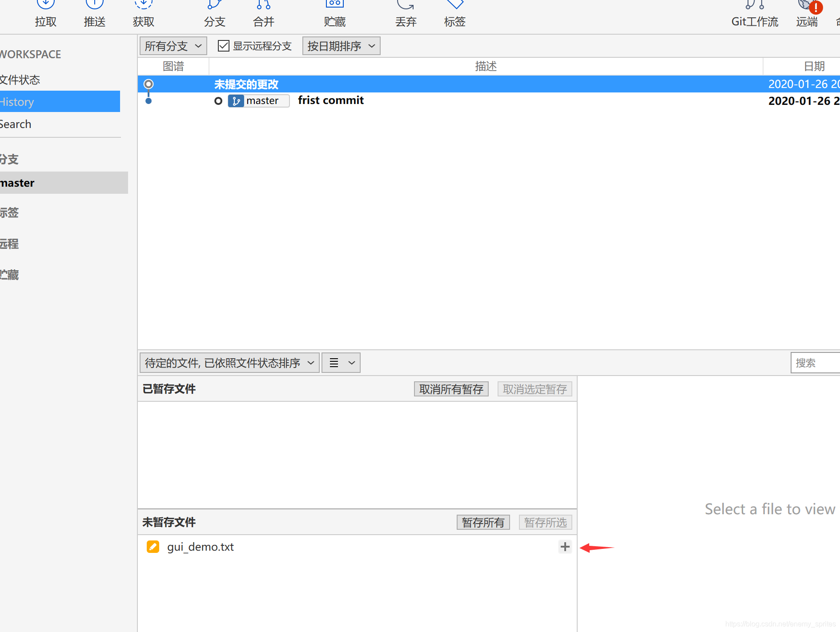The image size is (840, 632).
Task: Select the 未提交的更改 row
Action: pyautogui.click(x=489, y=84)
